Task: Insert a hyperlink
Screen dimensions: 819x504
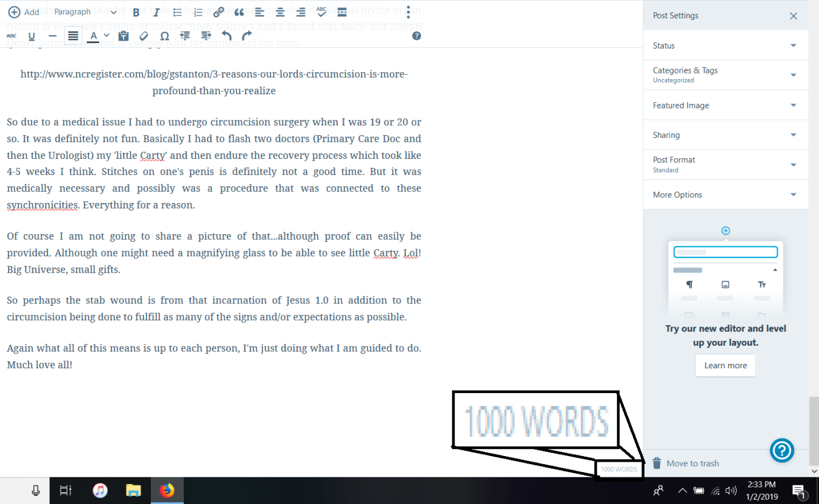Action: coord(218,12)
